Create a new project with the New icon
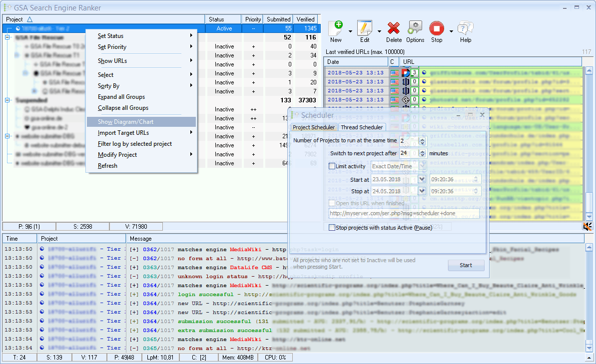This screenshot has height=364, width=596. [336, 28]
